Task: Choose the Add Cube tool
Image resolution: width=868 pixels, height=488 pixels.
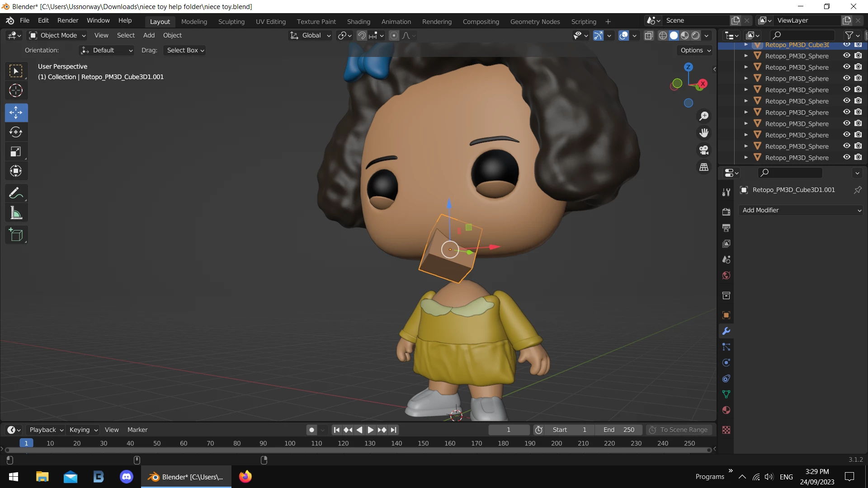Action: [x=16, y=235]
